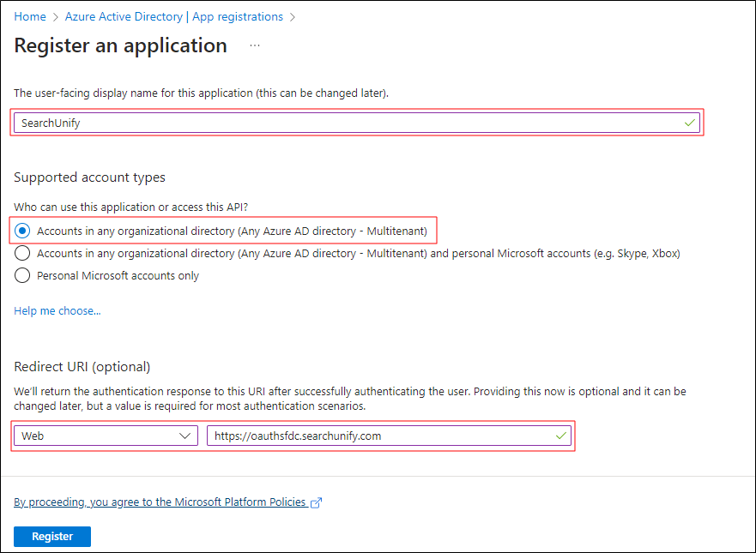Open the Web platform type dropdown
This screenshot has width=756, height=553.
point(106,436)
